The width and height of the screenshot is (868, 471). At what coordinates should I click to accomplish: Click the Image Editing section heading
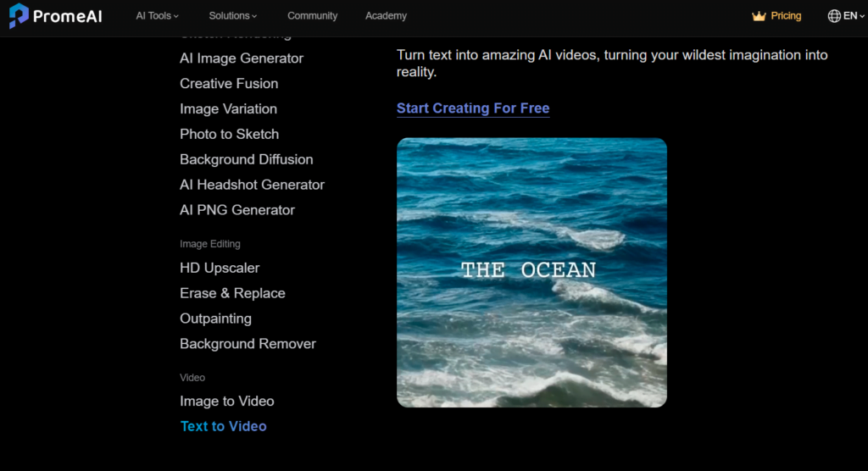point(210,244)
